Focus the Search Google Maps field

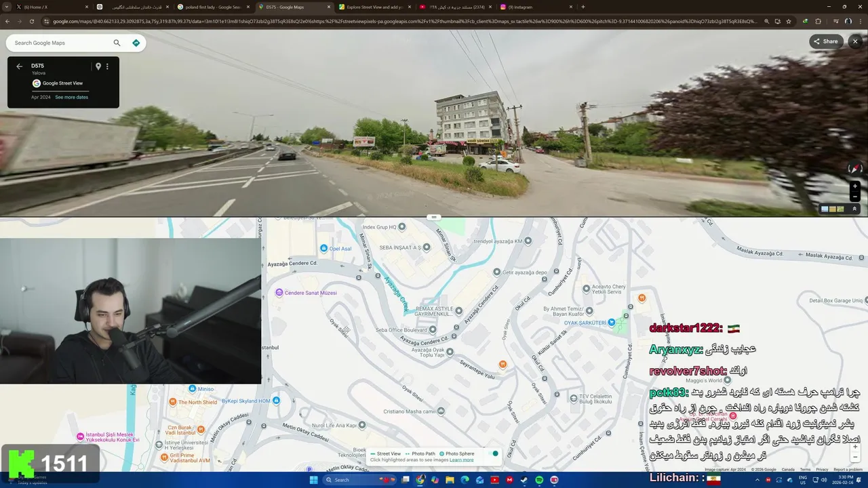pyautogui.click(x=61, y=43)
